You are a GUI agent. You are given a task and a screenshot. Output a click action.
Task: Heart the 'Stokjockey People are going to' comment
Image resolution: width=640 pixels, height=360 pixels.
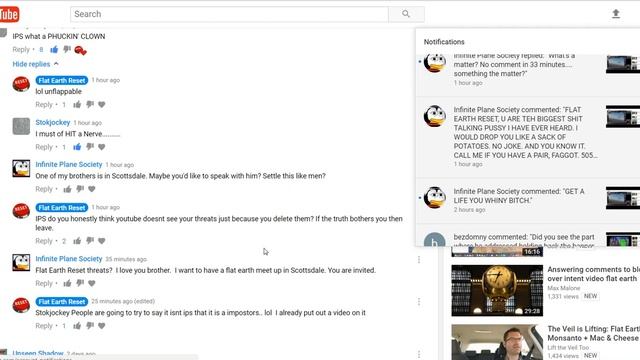tap(102, 326)
